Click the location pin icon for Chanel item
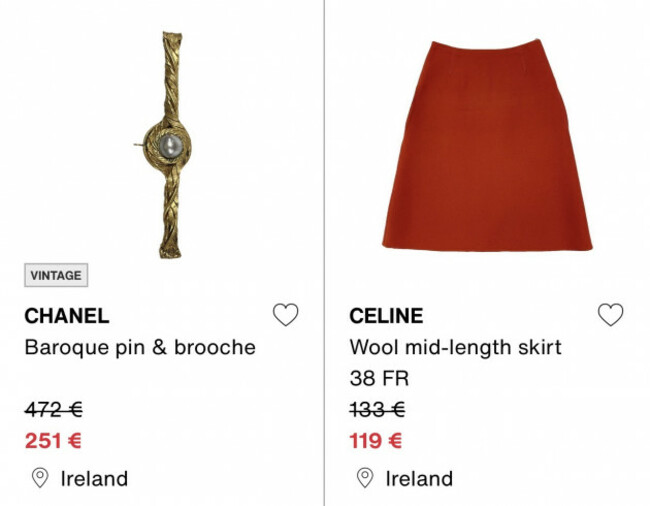Screen dimensions: 650x506 pyautogui.click(x=40, y=478)
